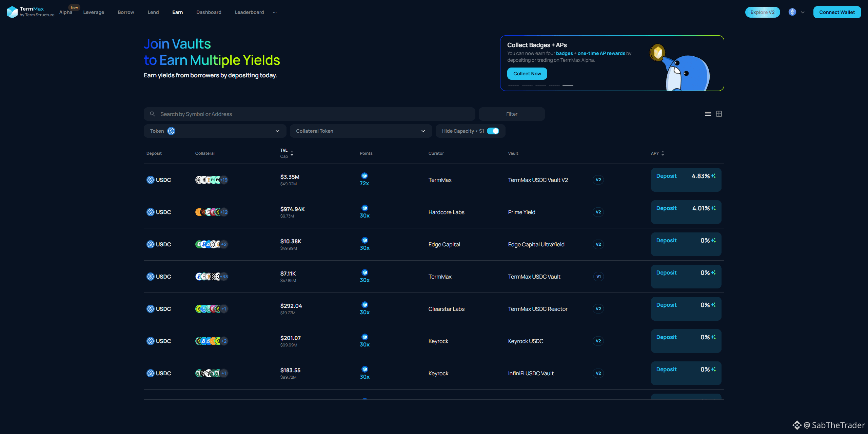This screenshot has height=434, width=868.
Task: Click the one-time AP rewards link
Action: click(601, 53)
